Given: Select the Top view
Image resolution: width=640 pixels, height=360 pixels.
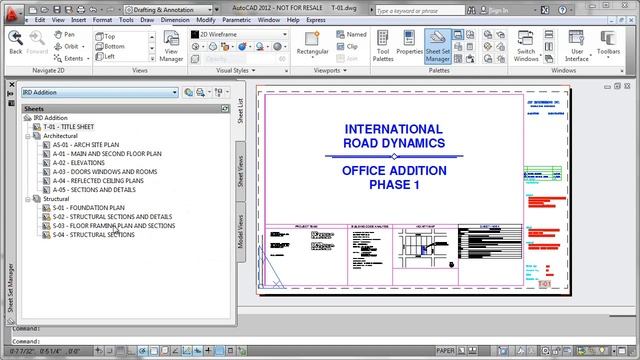Looking at the screenshot, I should [x=105, y=36].
